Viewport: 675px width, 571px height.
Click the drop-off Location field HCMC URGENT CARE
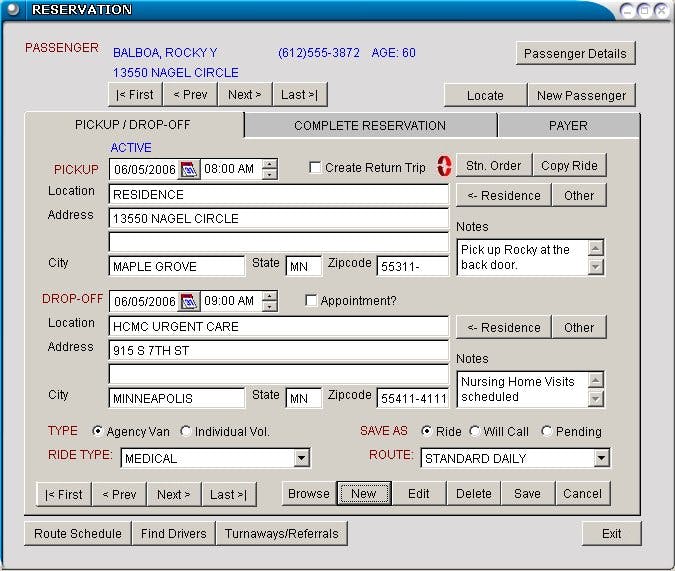[x=279, y=326]
